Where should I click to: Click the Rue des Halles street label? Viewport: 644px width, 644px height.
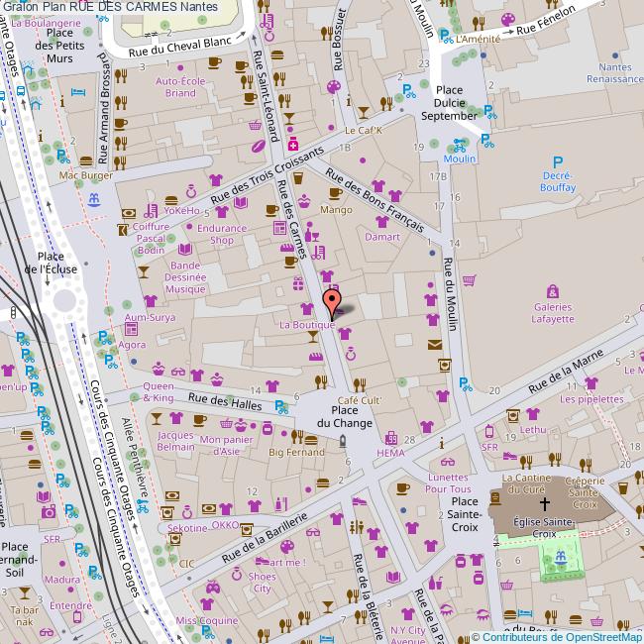coord(225,401)
